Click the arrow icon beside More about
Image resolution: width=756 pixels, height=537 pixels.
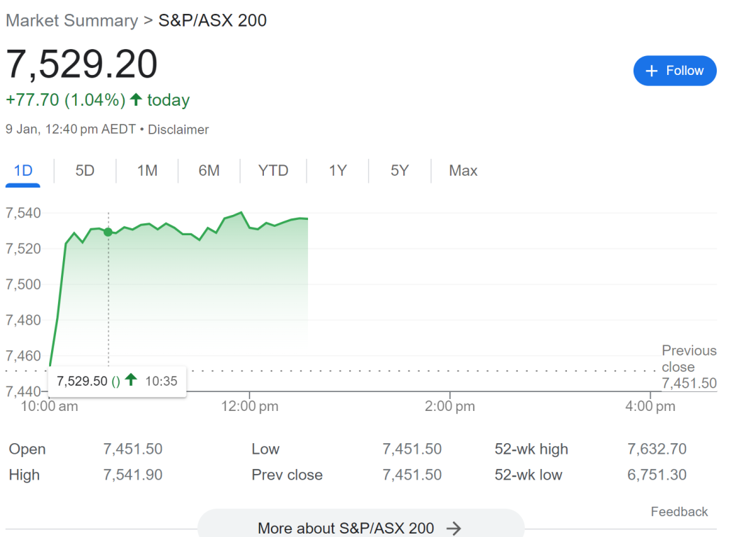(454, 529)
